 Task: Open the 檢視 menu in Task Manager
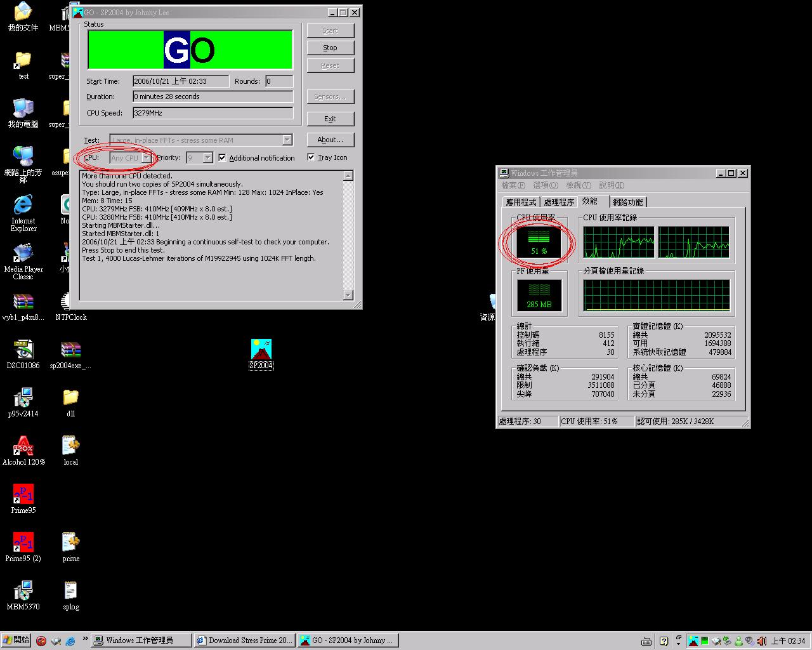[578, 185]
